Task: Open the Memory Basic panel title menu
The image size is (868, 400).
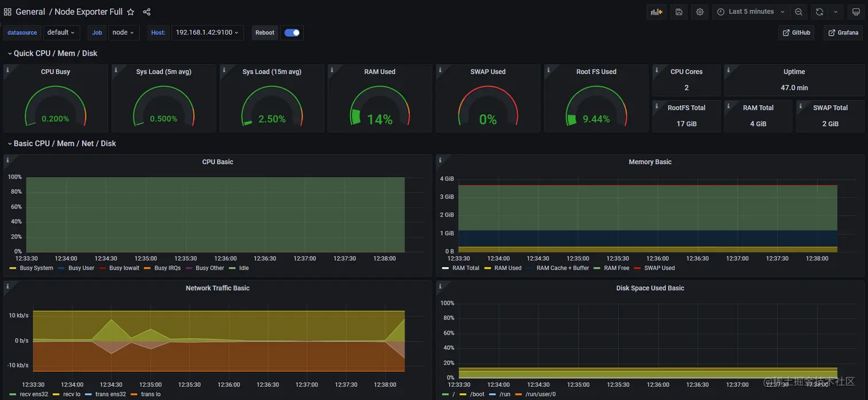Action: pos(650,162)
